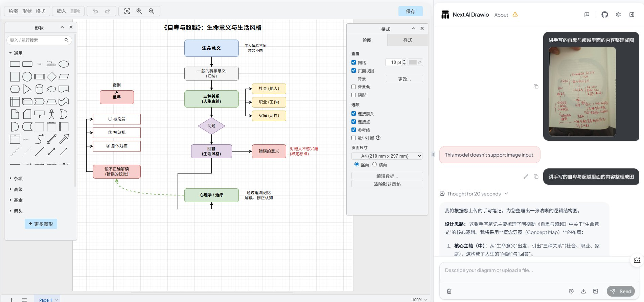Click the blue 保存 button
The height and width of the screenshot is (302, 644).
[410, 11]
